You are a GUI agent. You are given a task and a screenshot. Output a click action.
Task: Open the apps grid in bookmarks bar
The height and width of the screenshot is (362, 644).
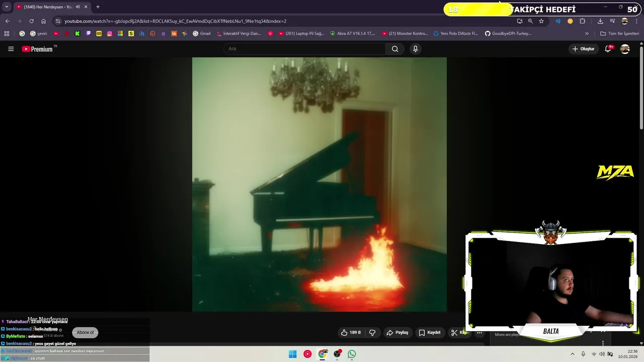(x=7, y=34)
